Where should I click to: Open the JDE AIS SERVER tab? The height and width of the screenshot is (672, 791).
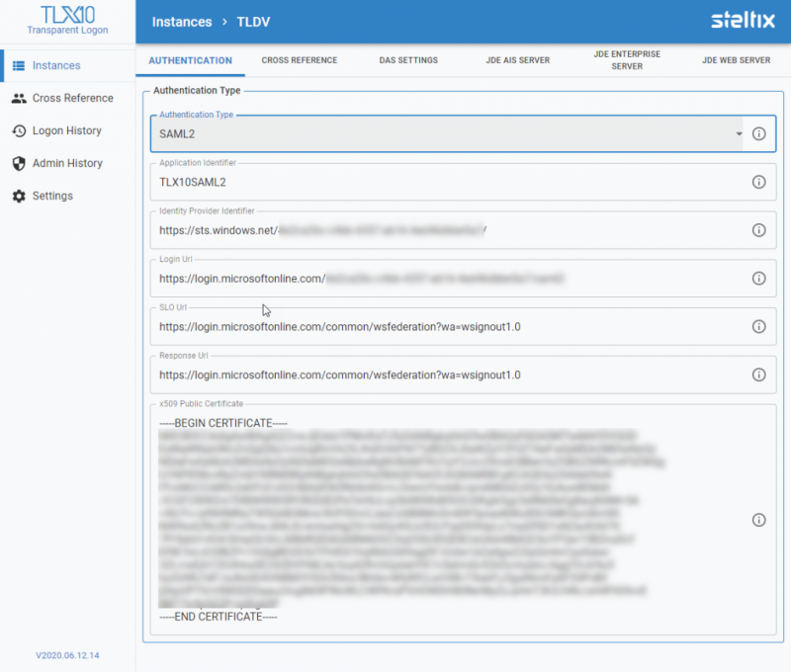coord(518,59)
